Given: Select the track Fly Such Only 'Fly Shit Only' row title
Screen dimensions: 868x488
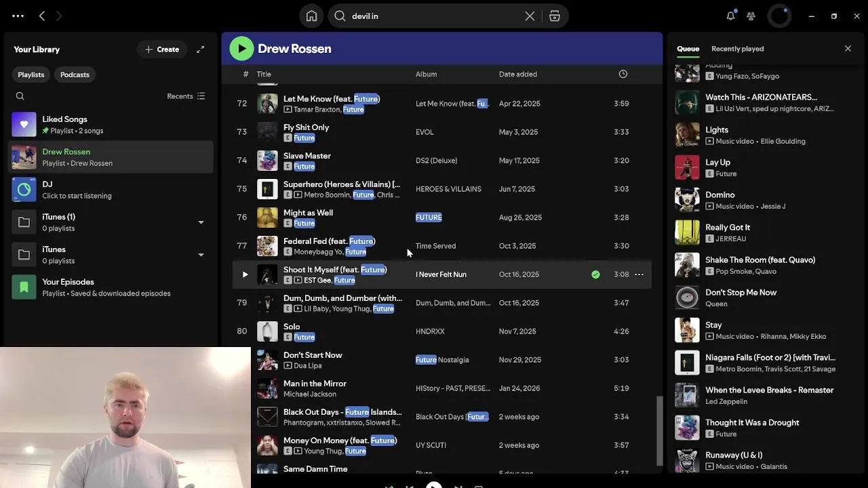Looking at the screenshot, I should point(306,127).
